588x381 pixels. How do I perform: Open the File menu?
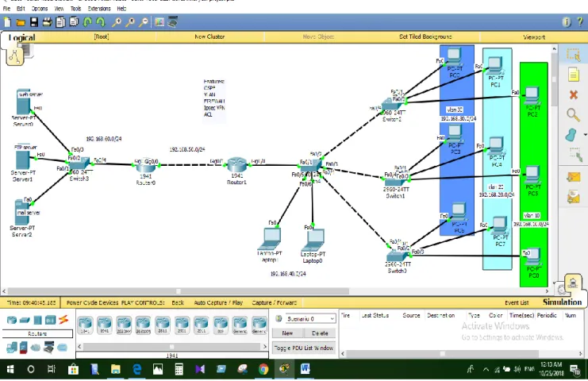tap(7, 8)
